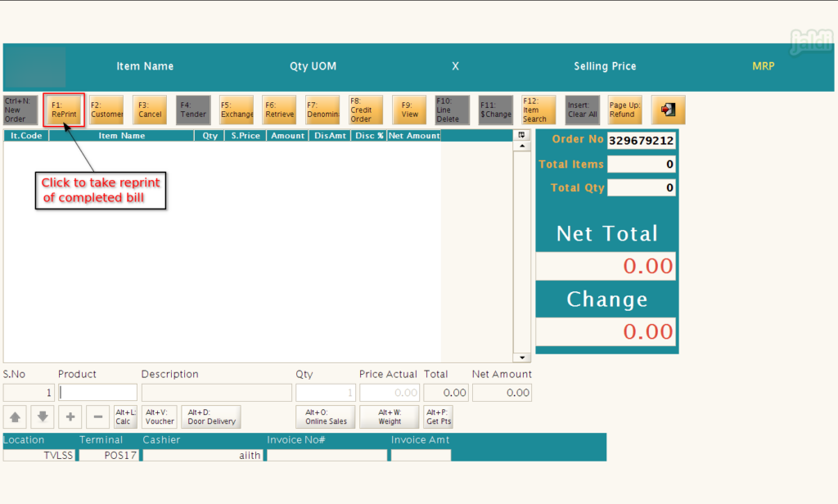This screenshot has height=504, width=838.
Task: Click F1 RePrint button
Action: tap(64, 110)
